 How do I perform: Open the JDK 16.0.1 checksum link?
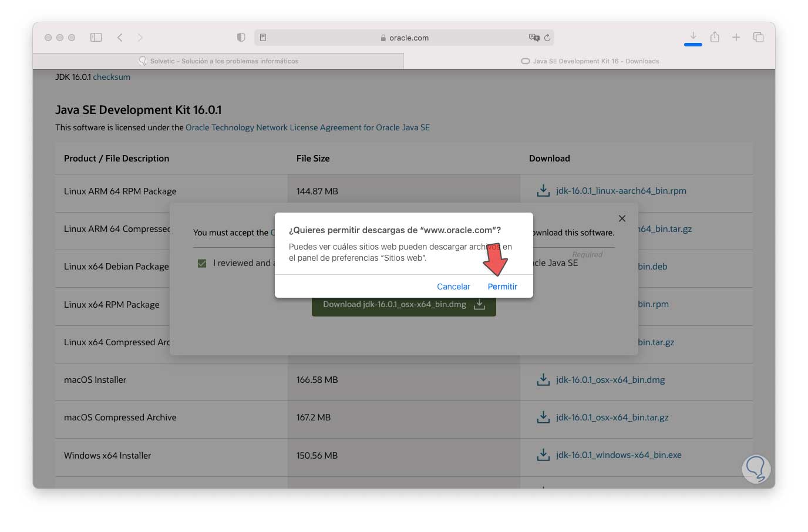[112, 77]
